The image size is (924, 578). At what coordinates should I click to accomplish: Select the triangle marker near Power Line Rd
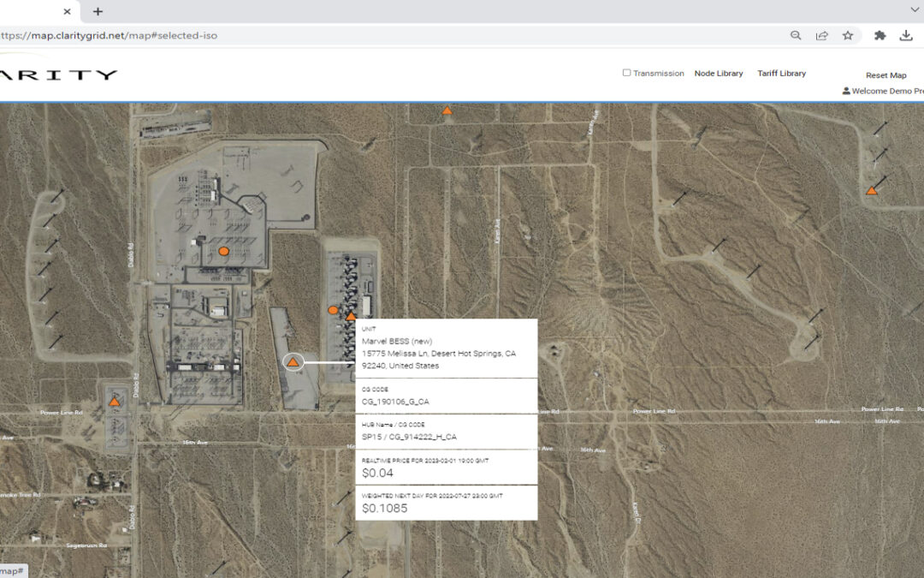click(x=115, y=402)
